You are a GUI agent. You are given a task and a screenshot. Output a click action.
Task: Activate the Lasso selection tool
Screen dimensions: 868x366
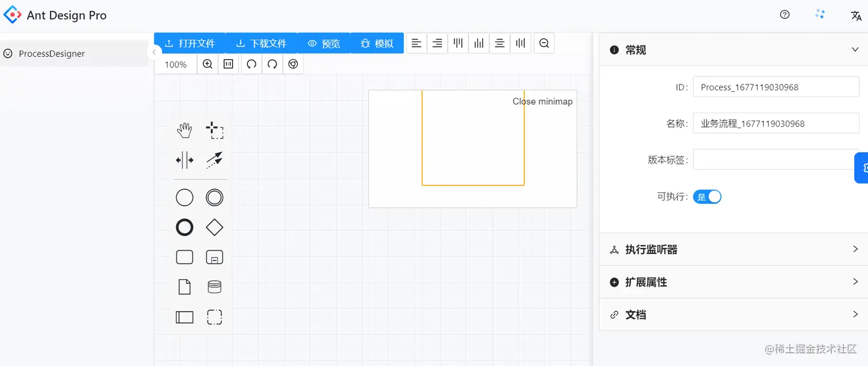coord(214,130)
